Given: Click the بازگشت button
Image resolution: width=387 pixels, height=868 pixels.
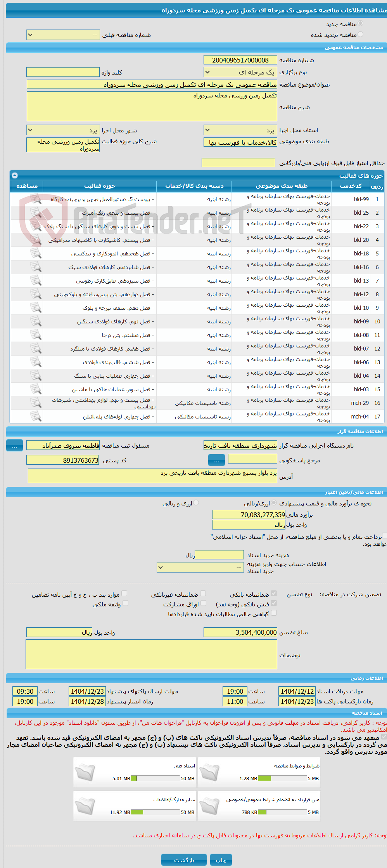Looking at the screenshot, I should (x=184, y=860).
